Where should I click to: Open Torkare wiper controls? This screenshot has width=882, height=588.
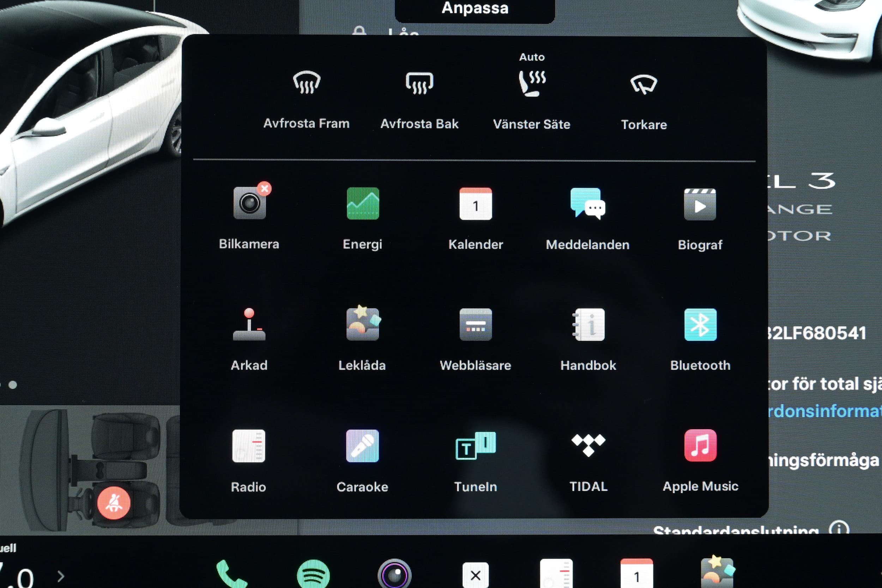(x=644, y=85)
